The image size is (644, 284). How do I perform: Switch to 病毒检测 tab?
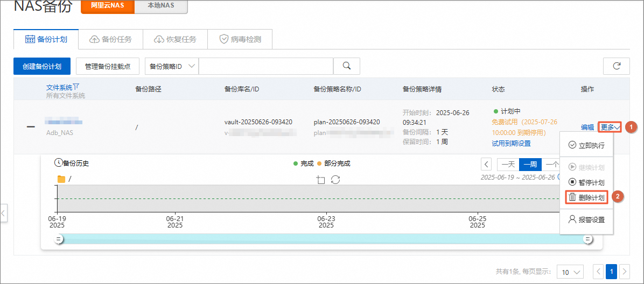coord(240,39)
